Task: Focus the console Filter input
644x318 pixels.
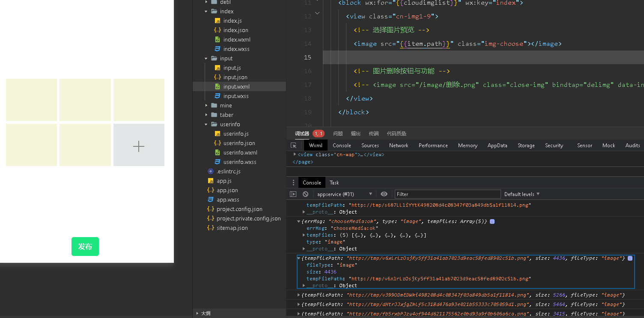Action: (x=447, y=194)
